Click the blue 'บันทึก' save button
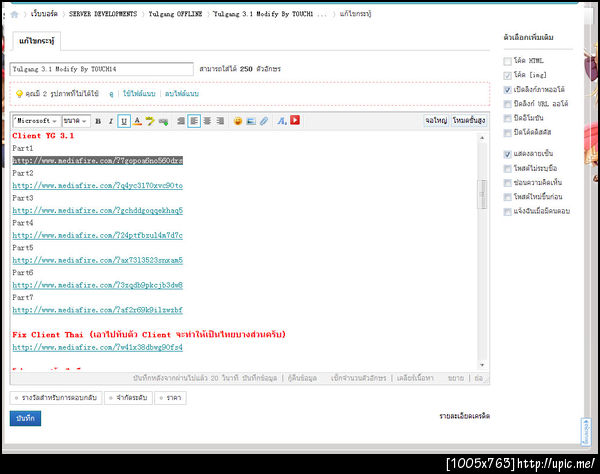This screenshot has height=474, width=600. 25,419
